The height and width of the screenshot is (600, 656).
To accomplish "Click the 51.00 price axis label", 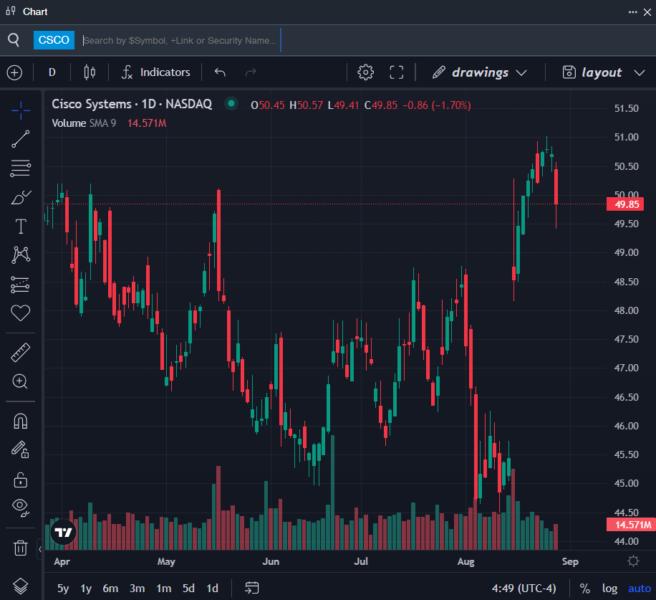I will (x=626, y=137).
